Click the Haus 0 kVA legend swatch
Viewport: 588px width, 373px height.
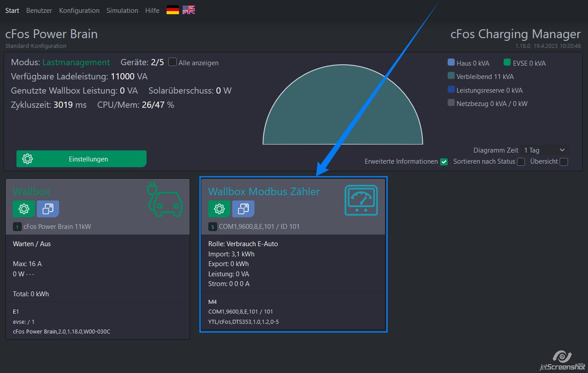tap(451, 63)
